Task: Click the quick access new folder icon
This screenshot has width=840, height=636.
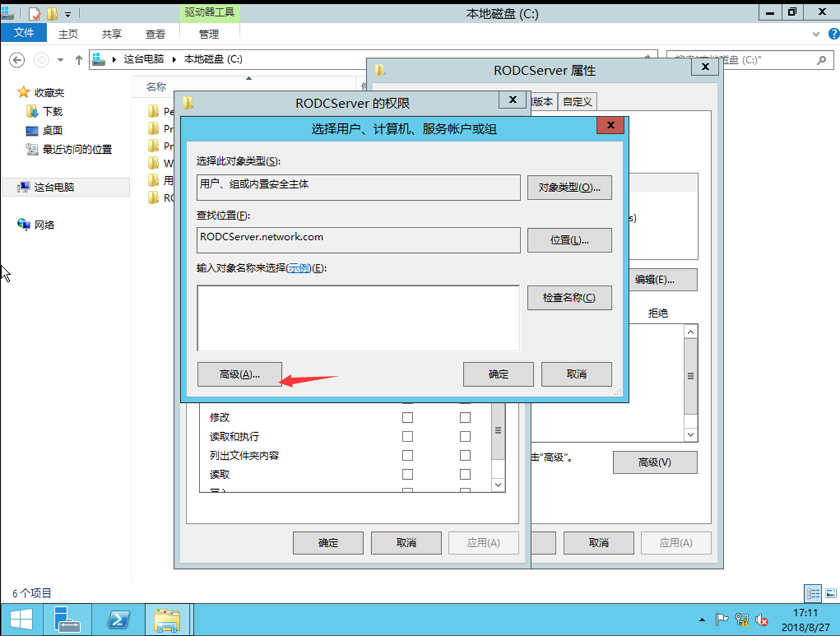Action: (x=53, y=13)
